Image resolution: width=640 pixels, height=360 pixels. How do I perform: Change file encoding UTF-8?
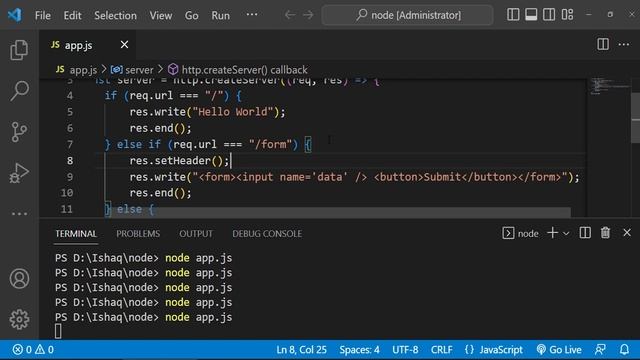(x=405, y=350)
